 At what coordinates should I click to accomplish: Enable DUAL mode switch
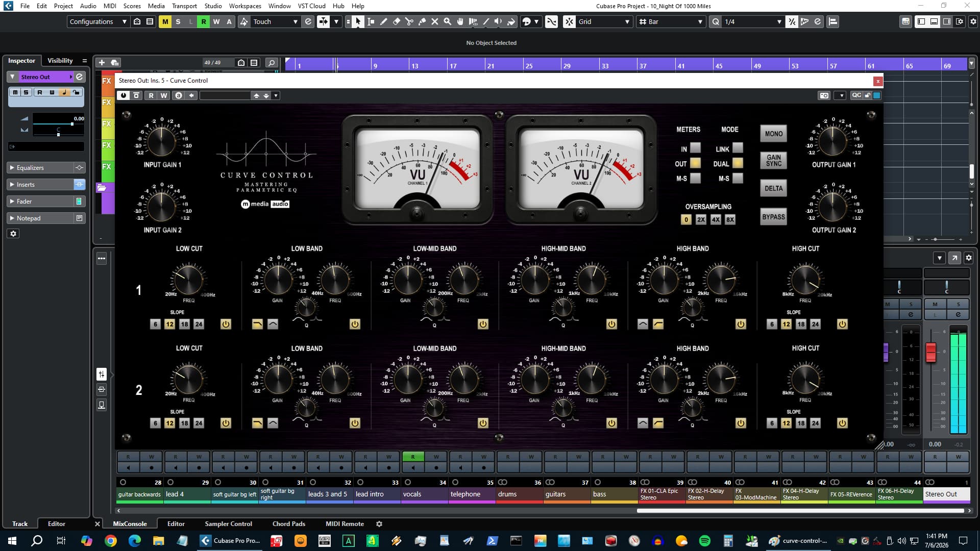(x=738, y=163)
